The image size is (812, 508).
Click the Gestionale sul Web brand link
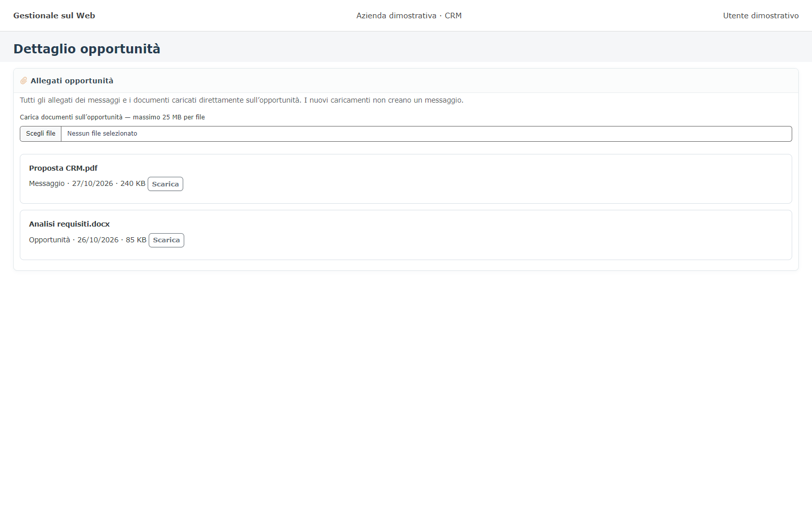point(54,16)
